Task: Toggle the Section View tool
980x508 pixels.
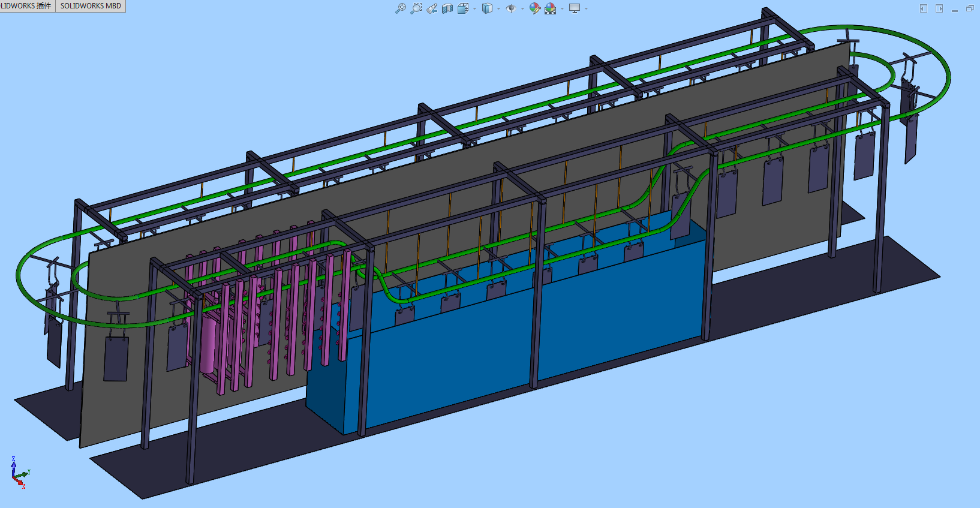Action: click(447, 8)
